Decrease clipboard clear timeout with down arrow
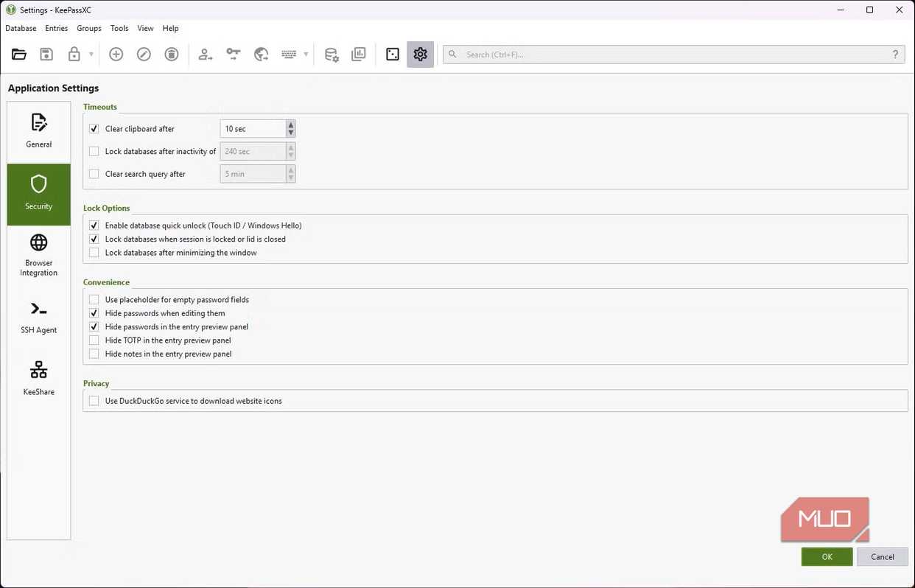 coord(291,133)
